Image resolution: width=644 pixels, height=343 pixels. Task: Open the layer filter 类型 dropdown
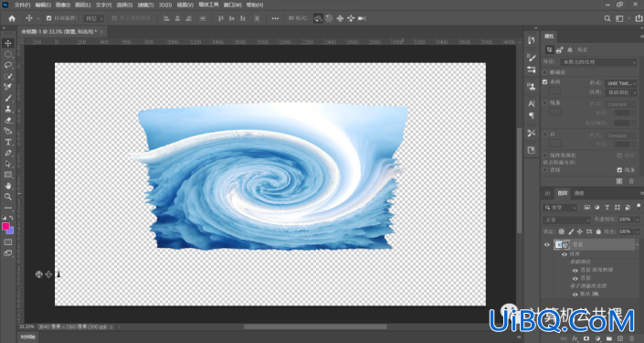(560, 208)
